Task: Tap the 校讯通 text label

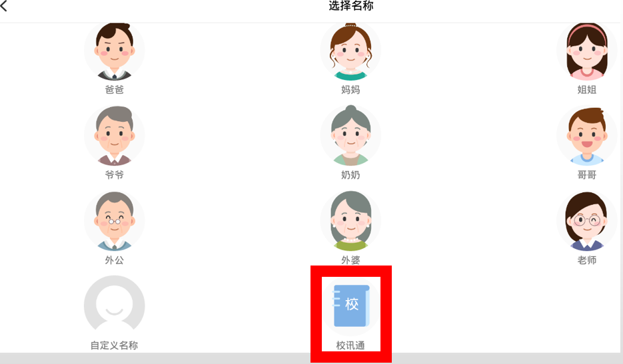Action: (350, 345)
